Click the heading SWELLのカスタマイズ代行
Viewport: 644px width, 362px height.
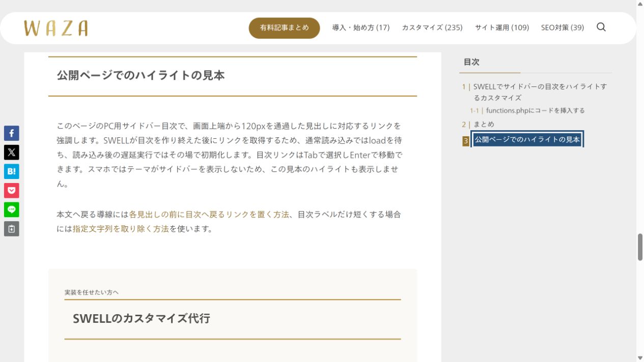[x=142, y=319]
